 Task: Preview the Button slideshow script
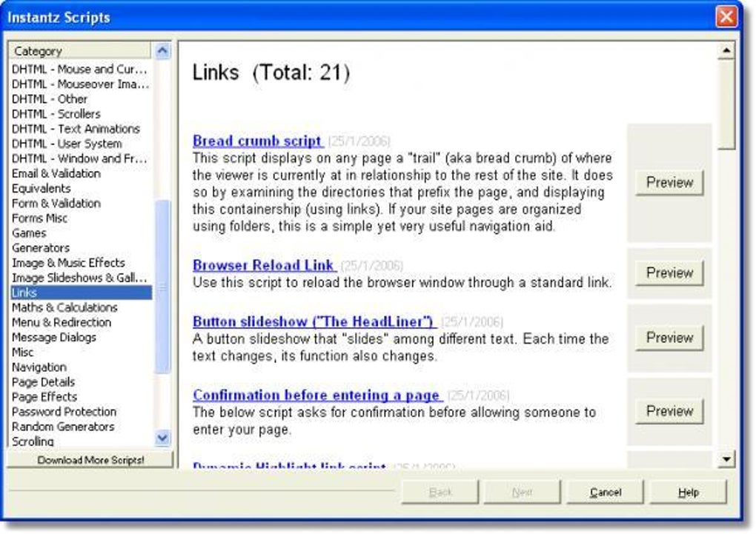coord(669,338)
